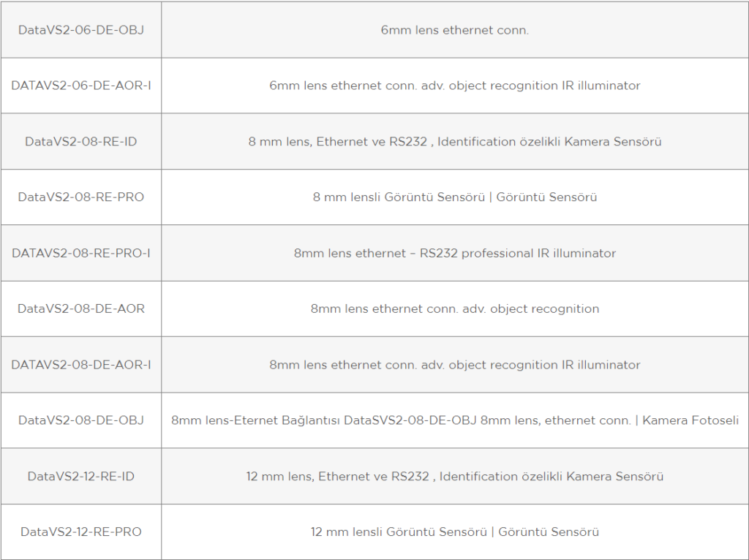Image resolution: width=749 pixels, height=560 pixels.
Task: Select the 'Eternet Bağlantısı ... Kamera Fotoseli' description
Action: tap(455, 420)
